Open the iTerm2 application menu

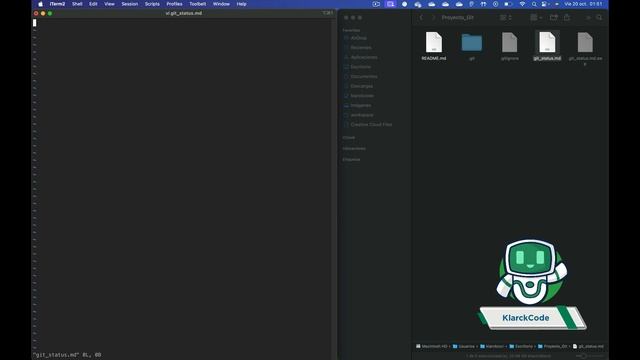[x=57, y=4]
